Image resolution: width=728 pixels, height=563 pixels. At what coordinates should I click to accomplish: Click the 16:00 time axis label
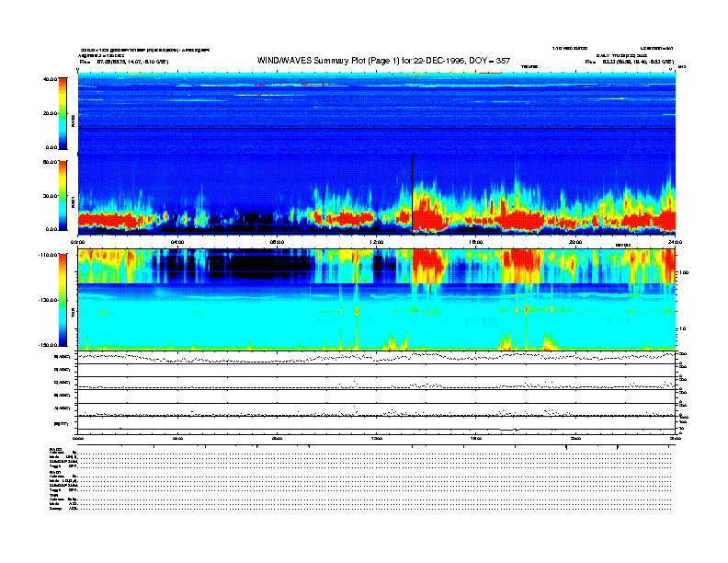(476, 242)
